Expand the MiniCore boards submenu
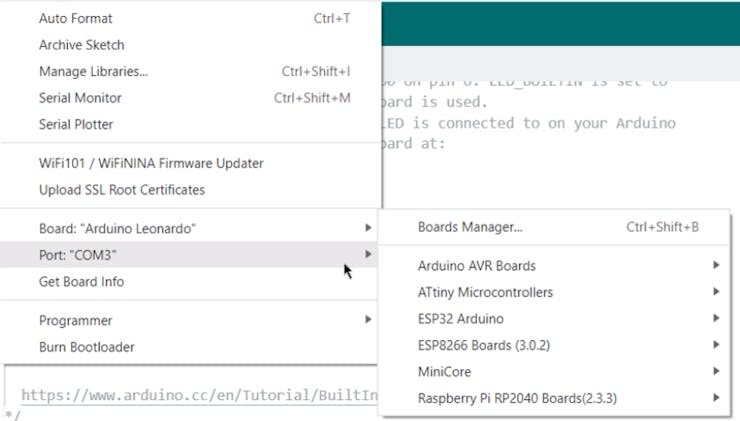The image size is (740, 421). coord(444,372)
